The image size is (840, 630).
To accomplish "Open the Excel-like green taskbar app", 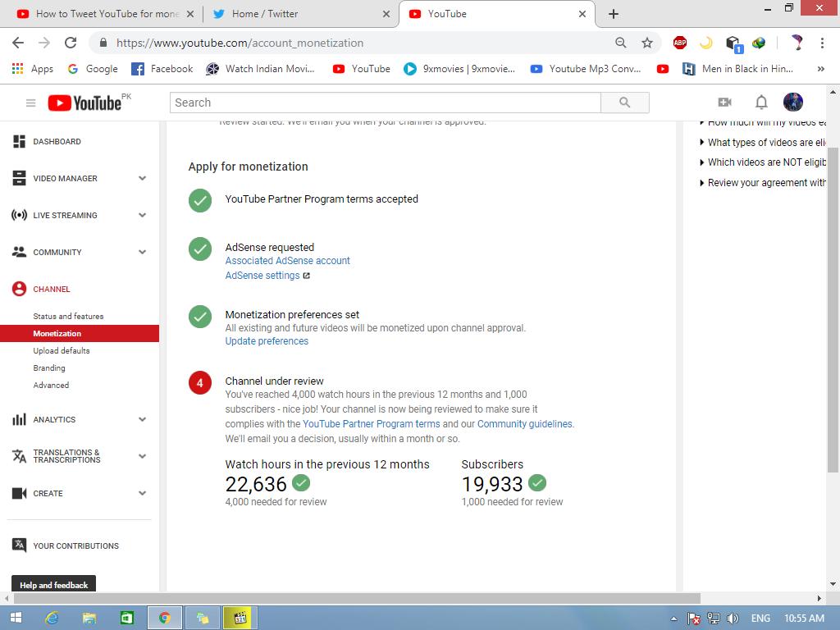I will pyautogui.click(x=127, y=619).
